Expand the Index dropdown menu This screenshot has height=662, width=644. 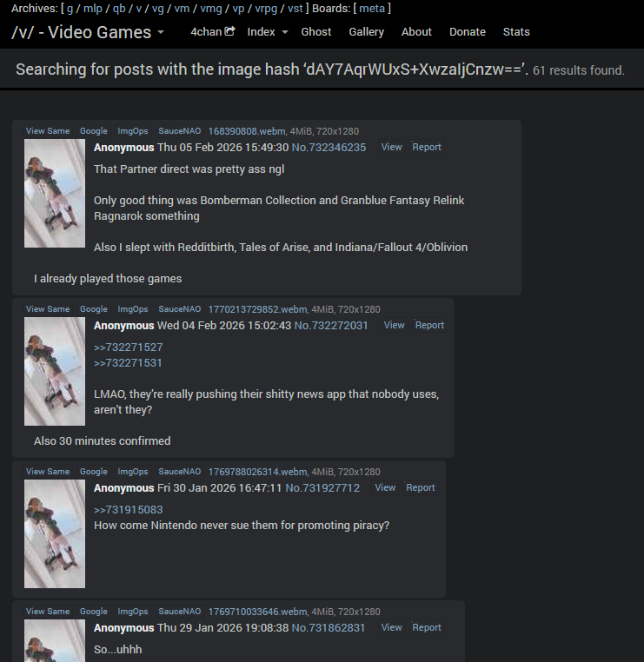[x=268, y=31]
